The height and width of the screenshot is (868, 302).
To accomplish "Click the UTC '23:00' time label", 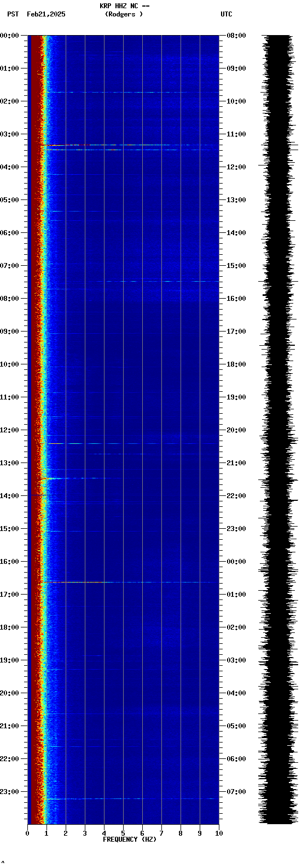I will click(x=236, y=529).
